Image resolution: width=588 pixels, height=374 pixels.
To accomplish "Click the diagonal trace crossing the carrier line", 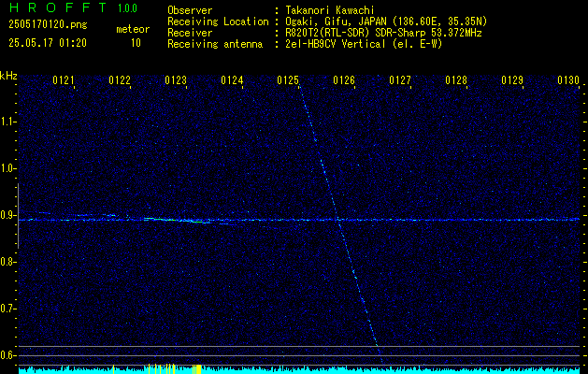I will tap(339, 223).
